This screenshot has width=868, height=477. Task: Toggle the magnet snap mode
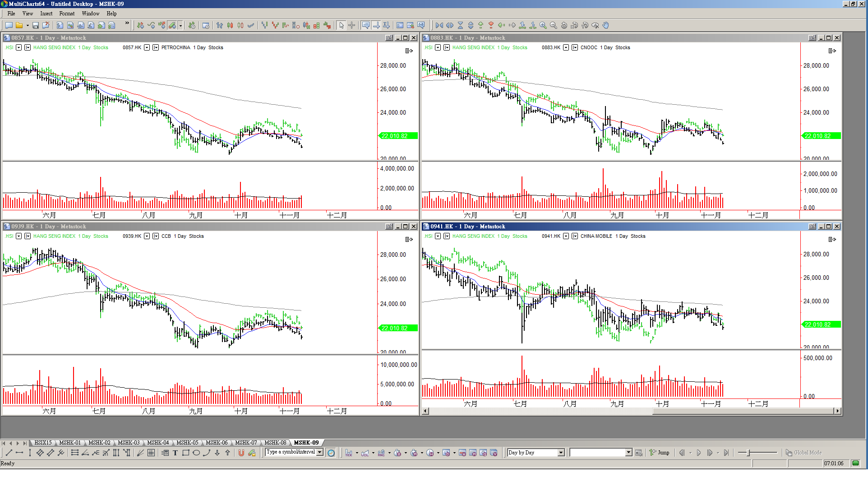click(241, 453)
